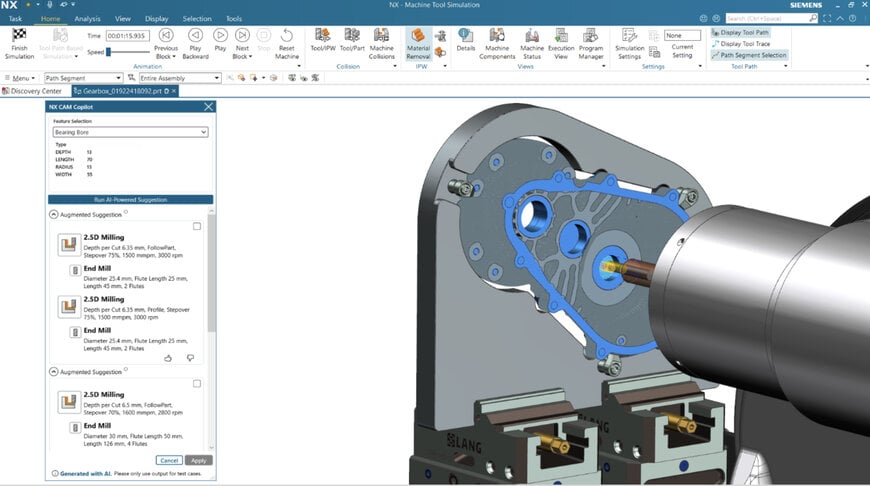Collapse the first Augmented Suggestion section
Image resolution: width=870 pixels, height=486 pixels.
tap(53, 215)
